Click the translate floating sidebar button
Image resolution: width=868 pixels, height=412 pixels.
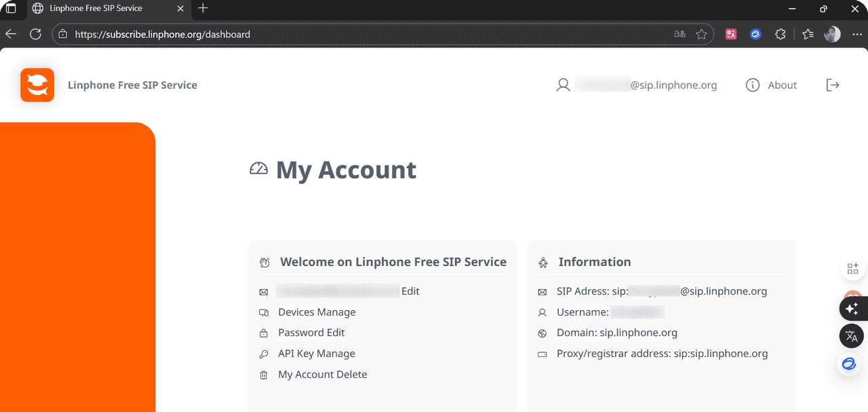click(852, 336)
